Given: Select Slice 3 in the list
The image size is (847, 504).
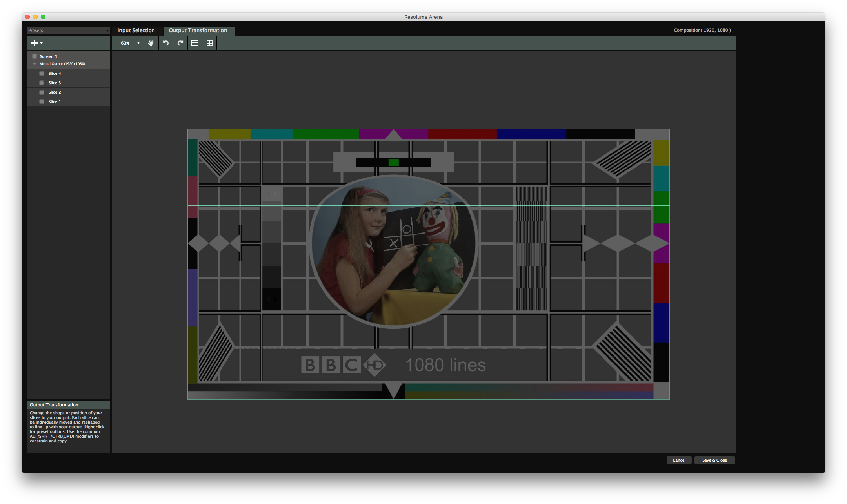Looking at the screenshot, I should point(55,83).
